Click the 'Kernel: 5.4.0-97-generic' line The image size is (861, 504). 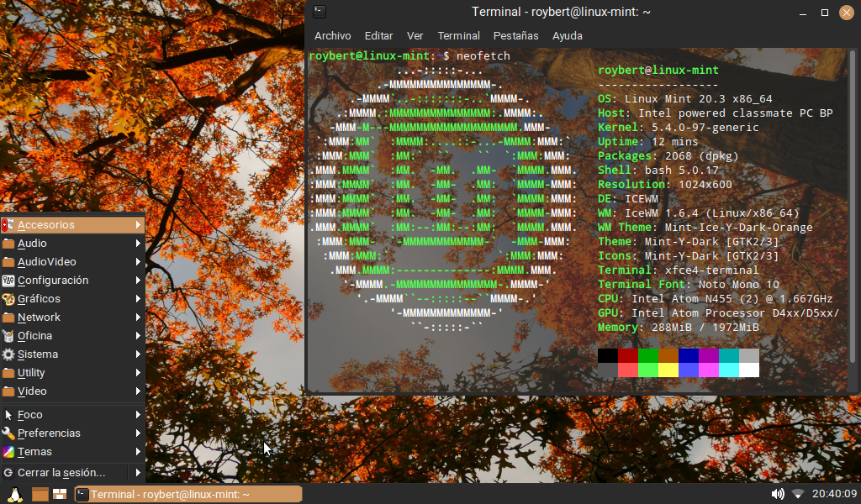679,127
